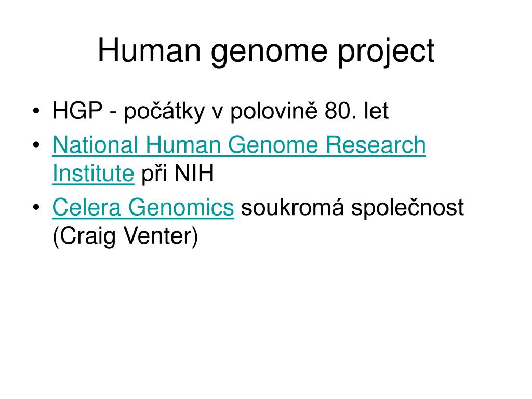Click the "HGP" abbreviation in first bullet
Viewport: 532px width, 399px height.
pos(77,112)
